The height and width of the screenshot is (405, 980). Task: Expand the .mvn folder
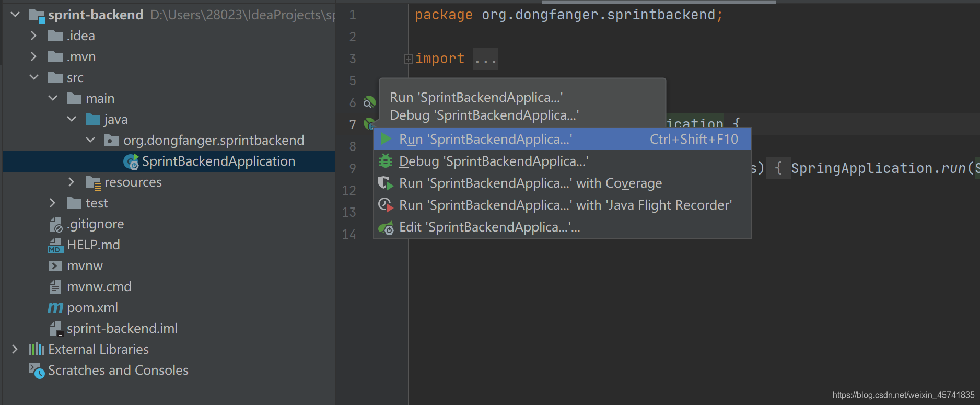click(x=34, y=56)
